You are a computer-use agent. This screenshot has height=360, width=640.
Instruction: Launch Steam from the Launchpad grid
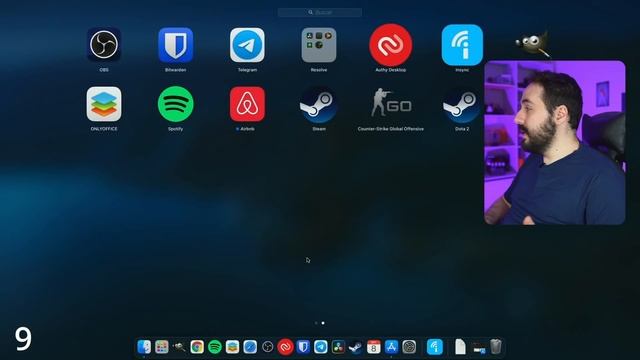319,104
